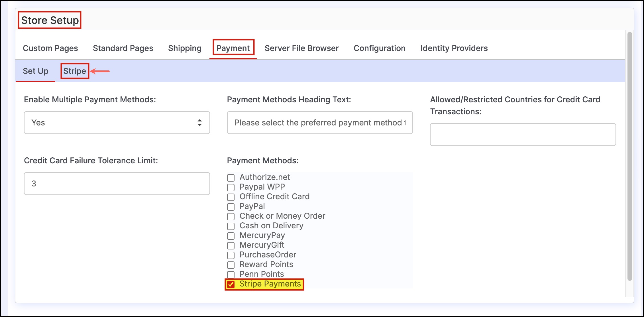Image resolution: width=644 pixels, height=317 pixels.
Task: Open the Shipping tab
Action: [185, 48]
